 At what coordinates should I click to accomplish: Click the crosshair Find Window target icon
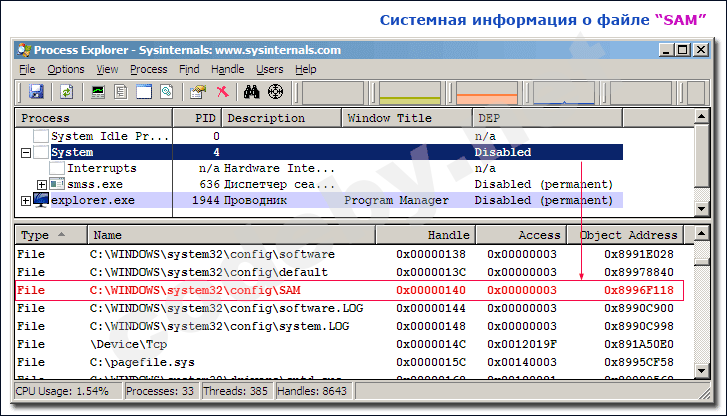click(275, 92)
